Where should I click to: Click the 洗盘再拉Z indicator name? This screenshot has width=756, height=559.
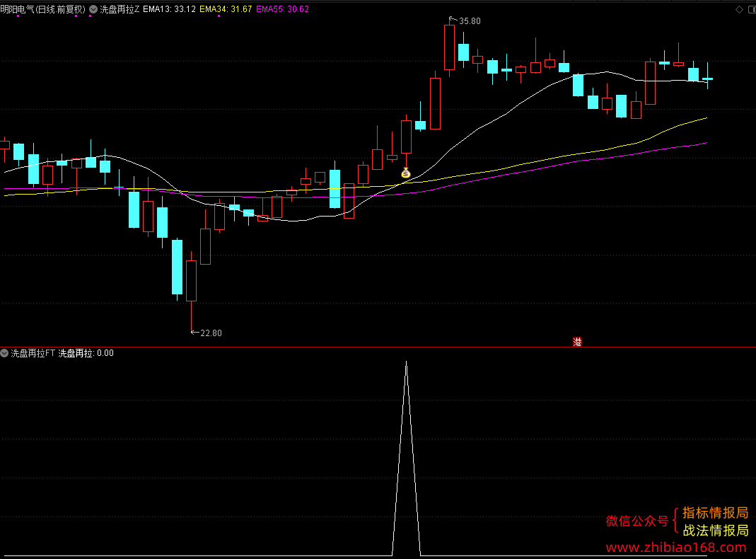(x=120, y=9)
